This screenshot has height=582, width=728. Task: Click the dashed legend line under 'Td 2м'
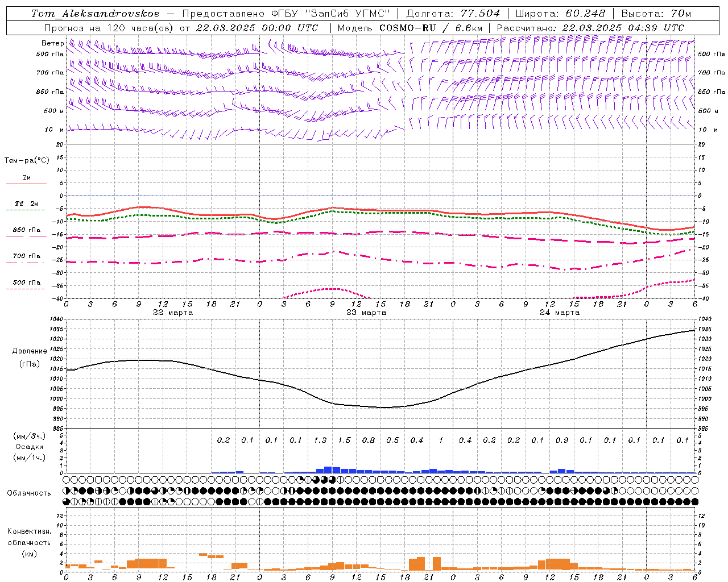26,210
